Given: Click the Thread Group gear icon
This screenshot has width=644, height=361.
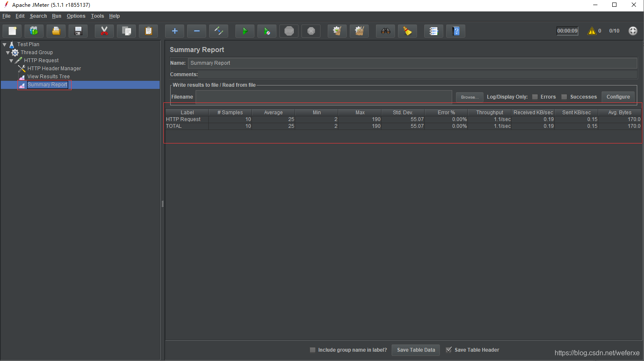Looking at the screenshot, I should point(15,52).
